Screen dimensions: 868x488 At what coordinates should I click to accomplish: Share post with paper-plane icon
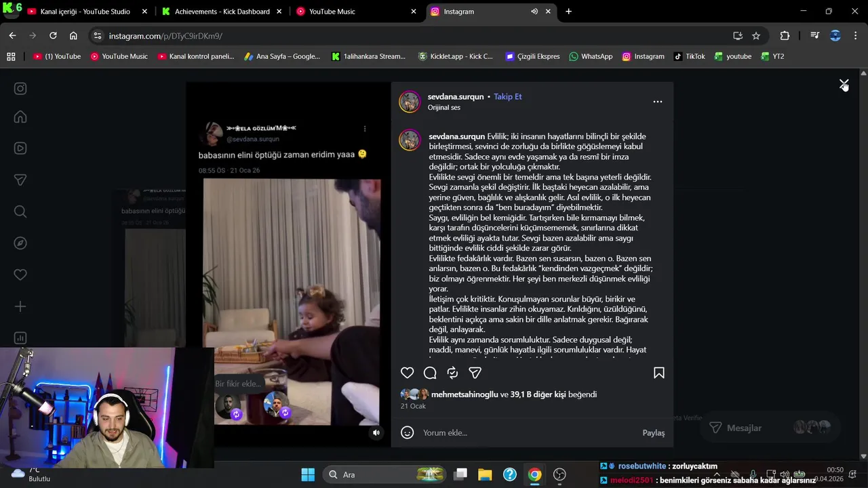[475, 373]
